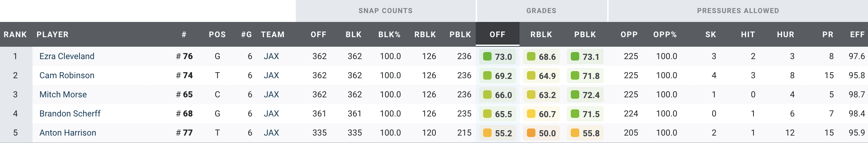Open Anton Harrison's player link
868x143 pixels.
click(x=68, y=133)
